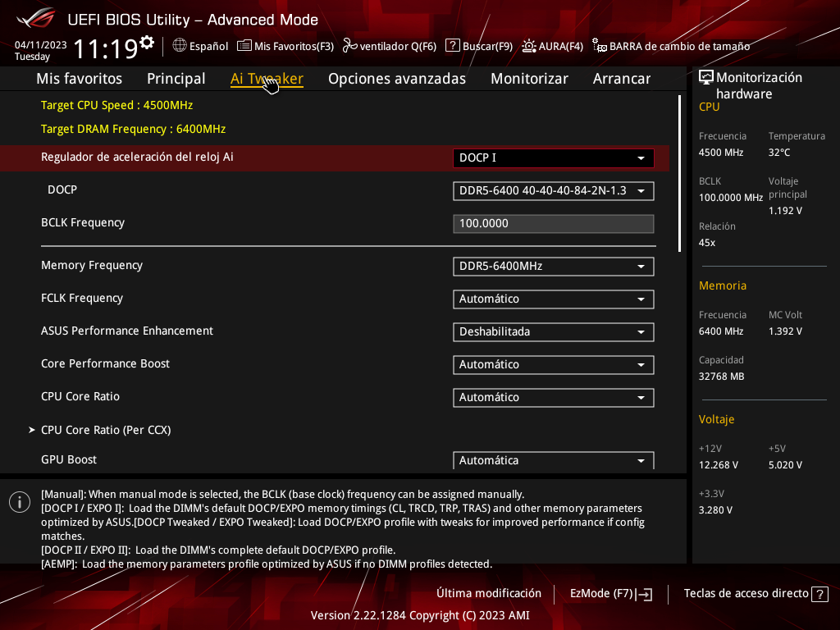840x630 pixels.
Task: Open AURA(F4) lighting settings
Action: (x=552, y=46)
